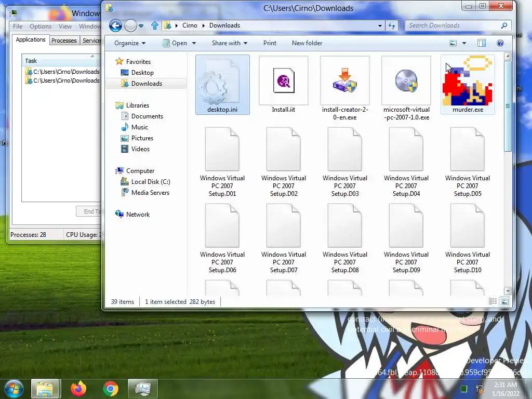The width and height of the screenshot is (532, 399).
Task: Click the Windows Start orb
Action: tap(14, 389)
